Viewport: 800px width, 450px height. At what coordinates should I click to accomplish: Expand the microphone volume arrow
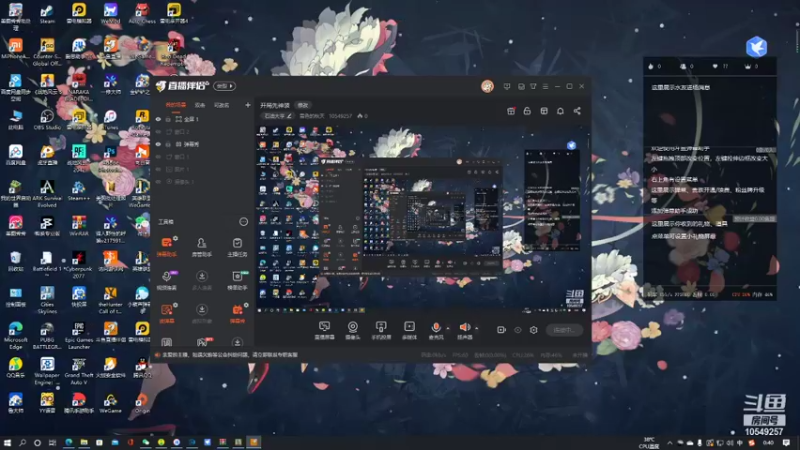(x=448, y=328)
